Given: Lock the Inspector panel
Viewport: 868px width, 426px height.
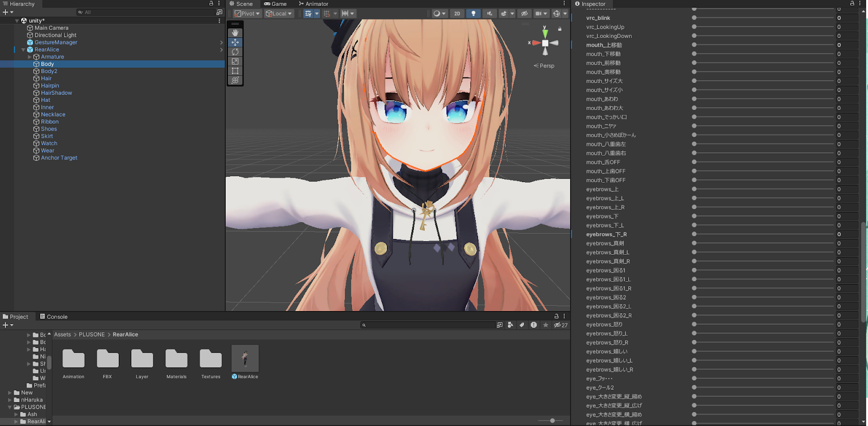Looking at the screenshot, I should (x=852, y=3).
